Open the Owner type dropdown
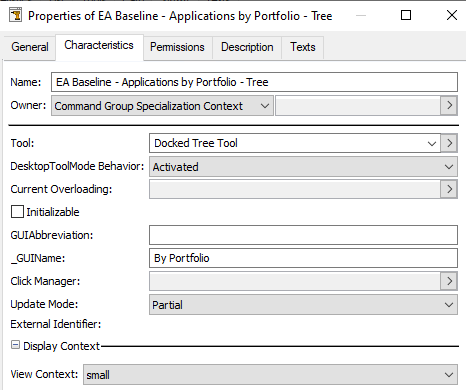Screen dimensions: 466x390 [x=162, y=106]
